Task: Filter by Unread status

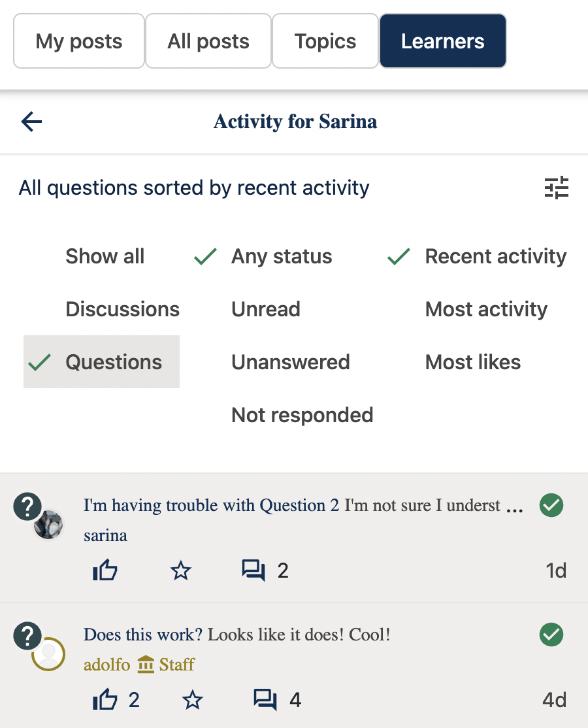Action: pos(265,309)
